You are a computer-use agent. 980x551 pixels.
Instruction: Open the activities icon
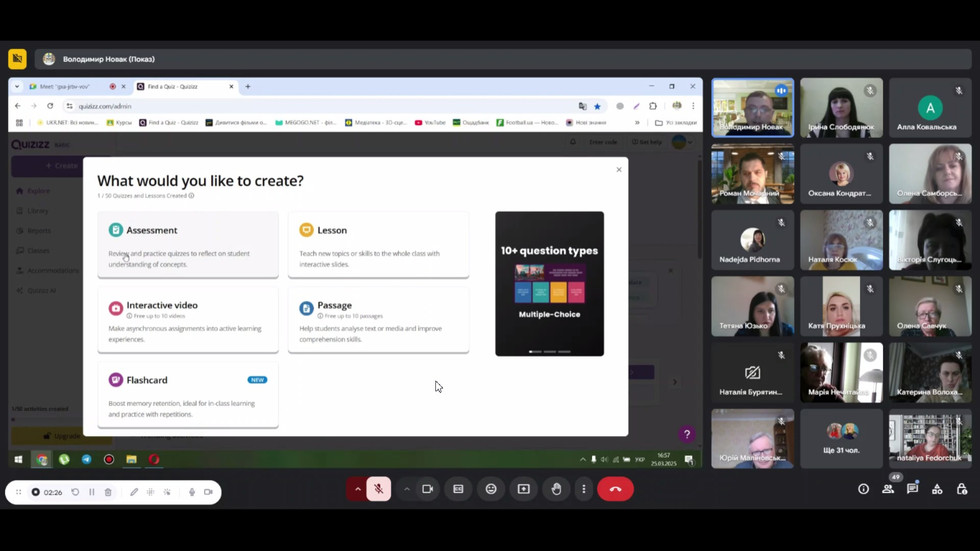(937, 489)
